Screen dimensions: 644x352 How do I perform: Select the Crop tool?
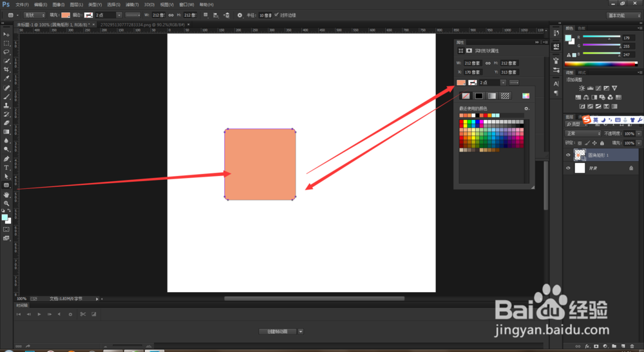(6, 70)
